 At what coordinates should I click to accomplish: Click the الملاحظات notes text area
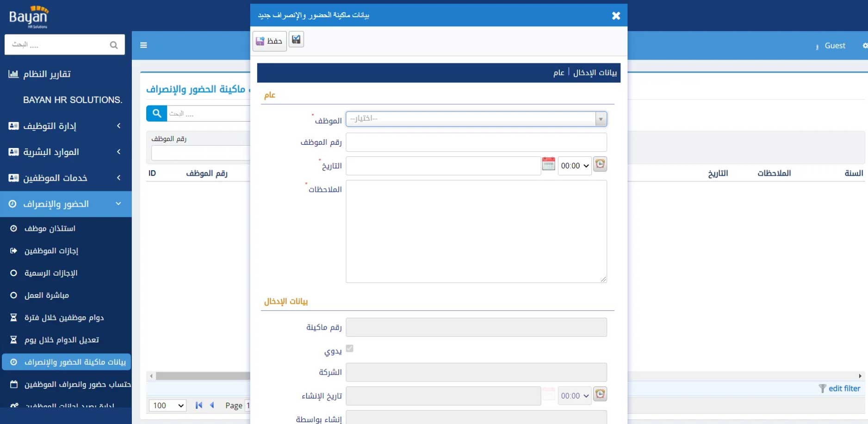click(476, 231)
